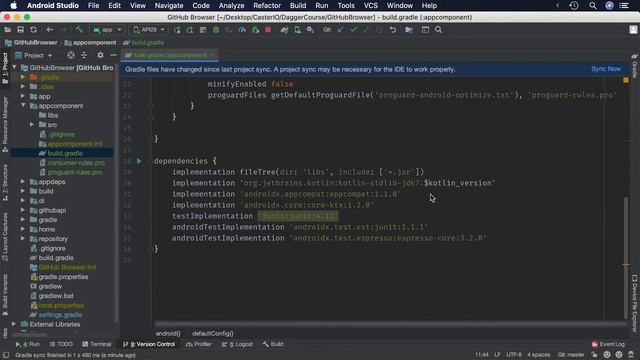Click the Git Update Project arrow icon
The image size is (640, 360).
pyautogui.click(x=340, y=30)
